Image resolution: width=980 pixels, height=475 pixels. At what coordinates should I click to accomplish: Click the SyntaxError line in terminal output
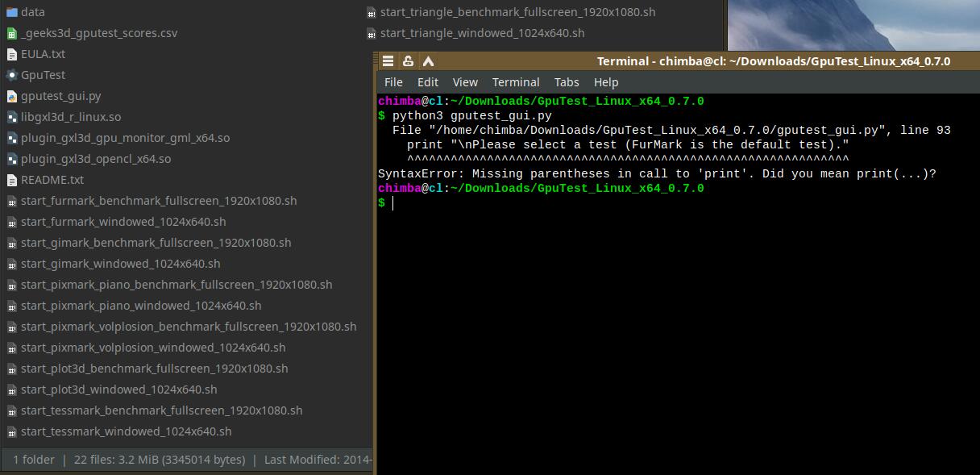(x=657, y=174)
